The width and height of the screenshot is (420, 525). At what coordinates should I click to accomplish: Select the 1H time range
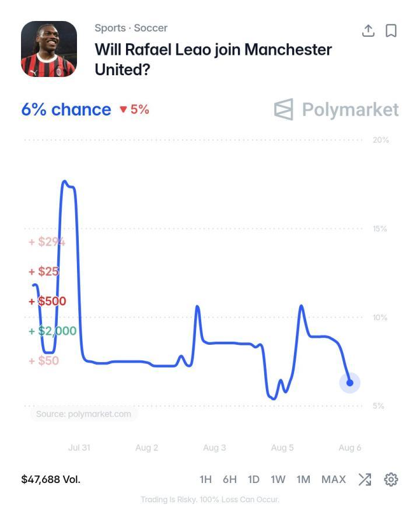pyautogui.click(x=206, y=480)
